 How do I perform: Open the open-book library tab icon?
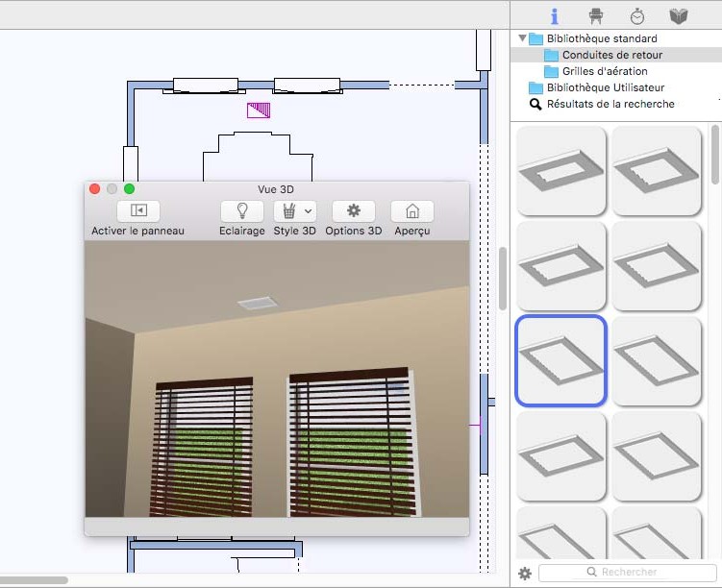click(679, 16)
